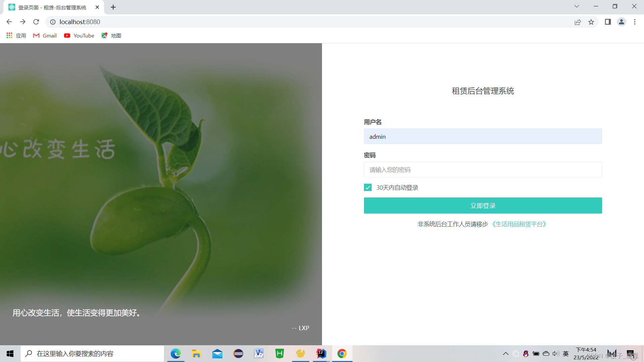Open the Chrome profile avatar menu
Viewport: 644px width, 362px height.
(x=621, y=22)
